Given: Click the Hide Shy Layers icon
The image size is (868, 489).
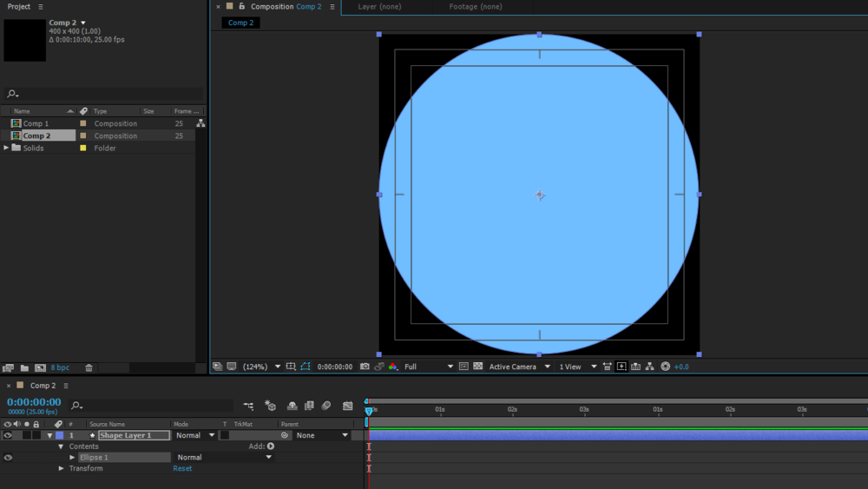Looking at the screenshot, I should tap(292, 406).
